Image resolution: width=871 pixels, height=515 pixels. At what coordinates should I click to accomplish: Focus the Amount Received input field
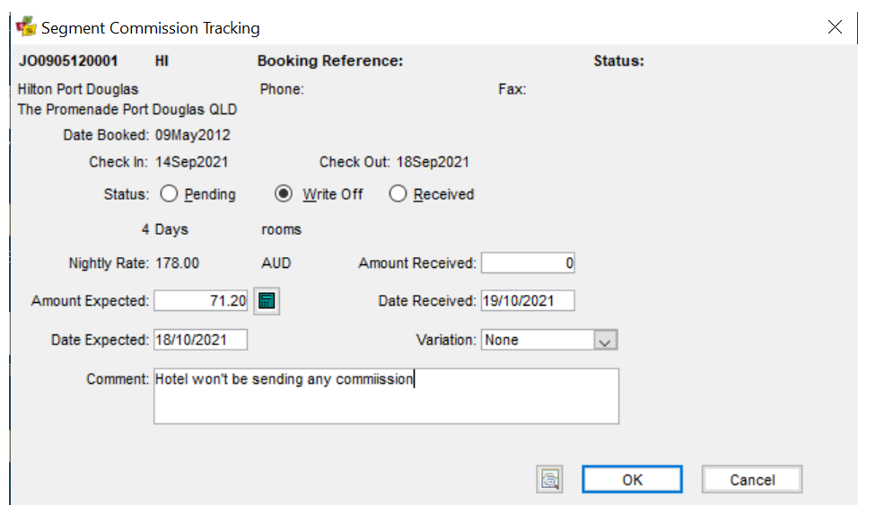(x=528, y=263)
